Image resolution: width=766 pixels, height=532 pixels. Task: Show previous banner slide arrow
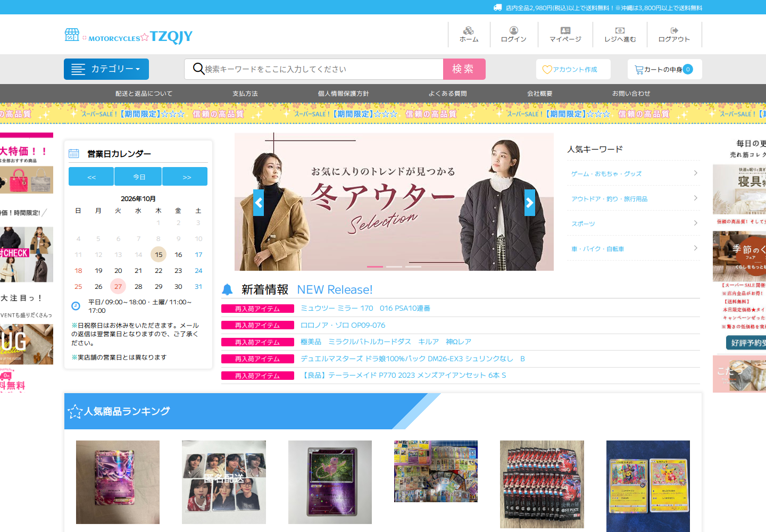(x=259, y=203)
